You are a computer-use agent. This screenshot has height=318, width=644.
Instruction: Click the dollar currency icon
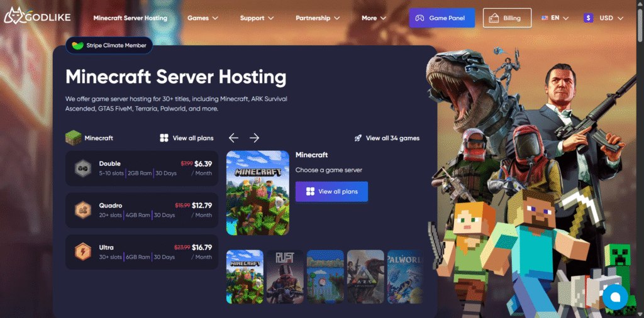(x=588, y=18)
